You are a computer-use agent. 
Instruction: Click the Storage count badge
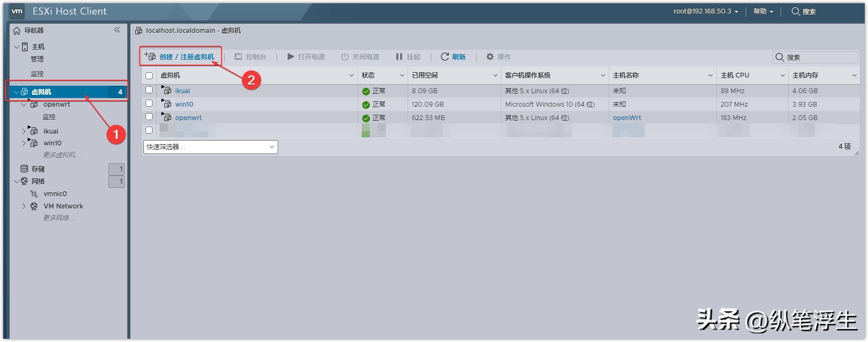[x=116, y=169]
